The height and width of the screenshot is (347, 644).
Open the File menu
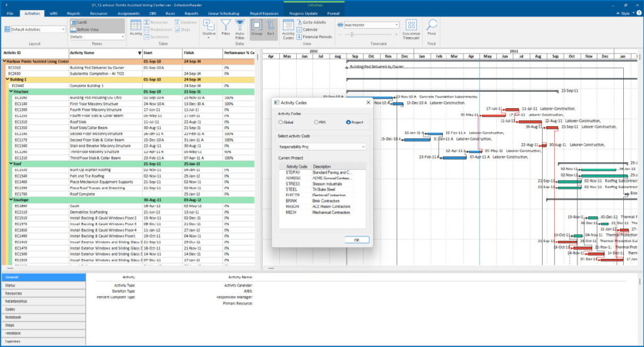pyautogui.click(x=10, y=14)
